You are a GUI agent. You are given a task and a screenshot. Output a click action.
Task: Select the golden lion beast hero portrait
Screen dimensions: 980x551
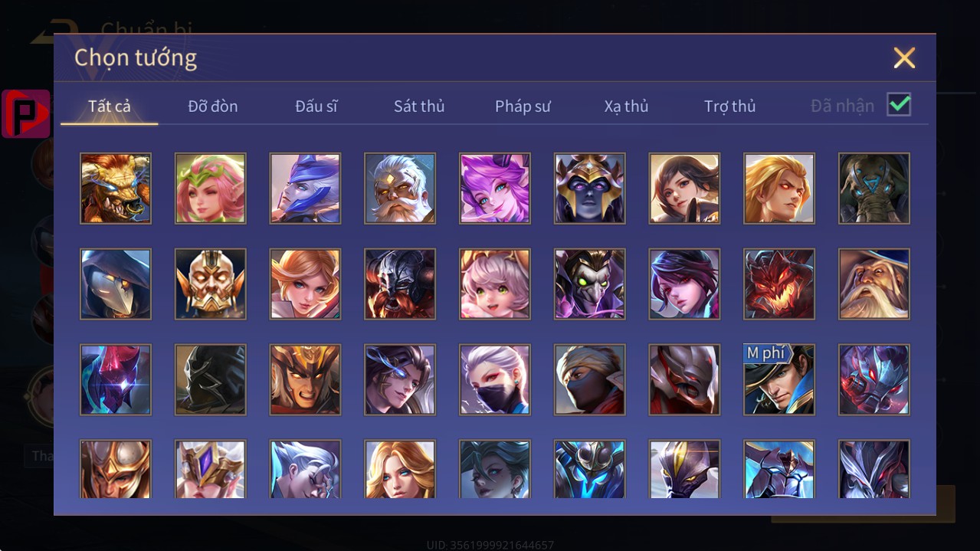(x=116, y=189)
